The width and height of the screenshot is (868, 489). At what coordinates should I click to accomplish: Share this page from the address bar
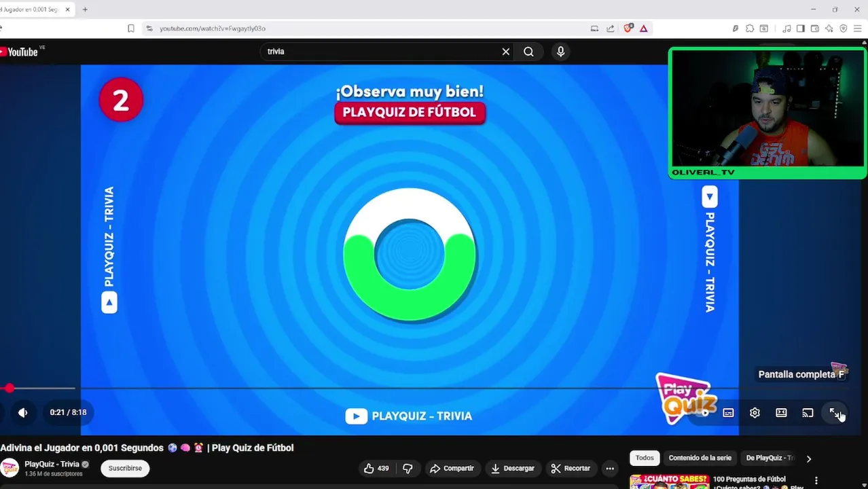(610, 29)
